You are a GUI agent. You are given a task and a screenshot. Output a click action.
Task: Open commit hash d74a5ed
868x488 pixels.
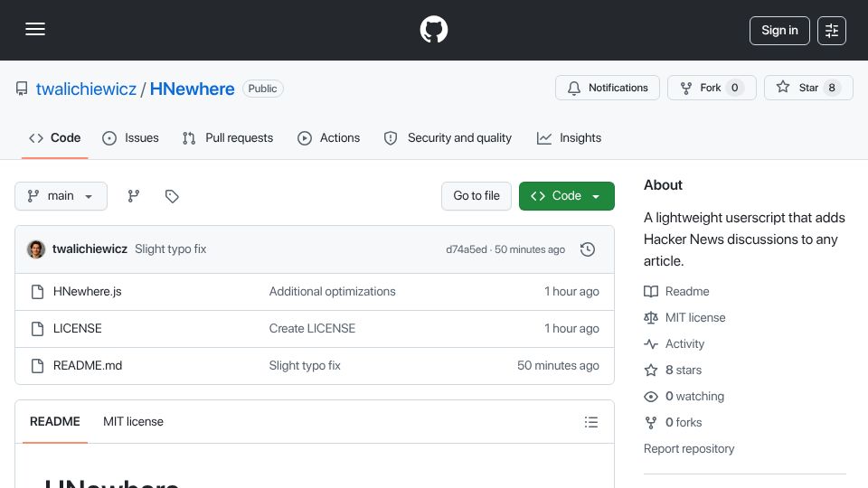click(x=467, y=249)
